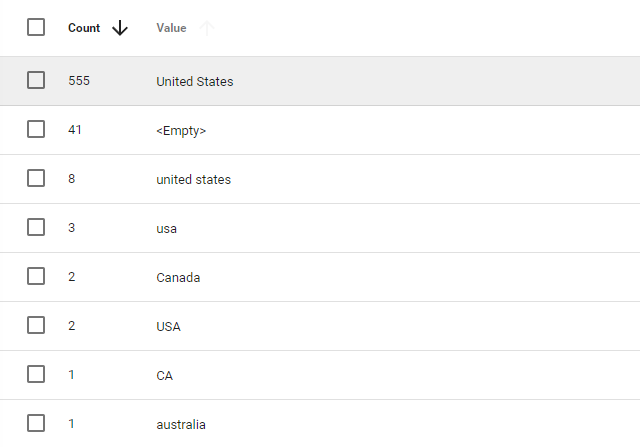Image resolution: width=640 pixels, height=447 pixels.
Task: Open the United States value row
Action: 320,81
